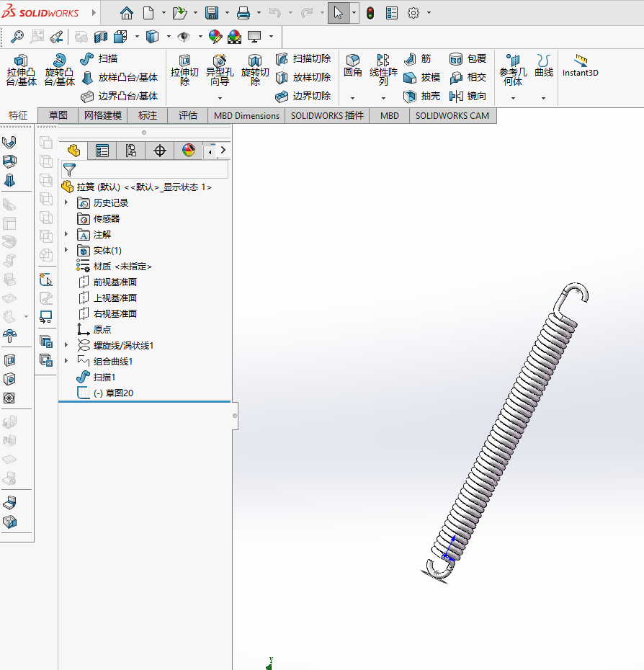
Task: Select the 拉伸切除 extruded cut tool
Action: 184,70
